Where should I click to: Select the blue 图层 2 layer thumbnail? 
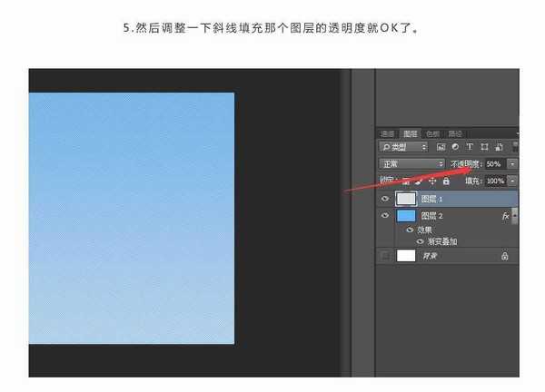pyautogui.click(x=406, y=216)
